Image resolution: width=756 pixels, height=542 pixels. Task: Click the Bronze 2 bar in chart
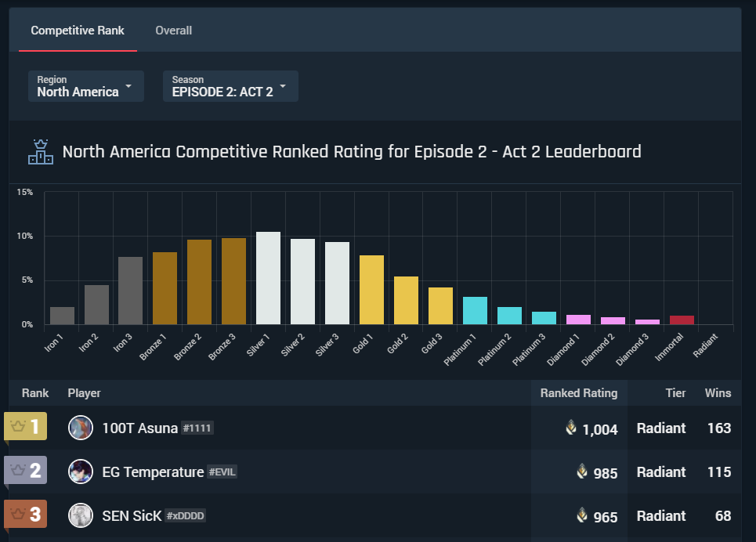[199, 282]
